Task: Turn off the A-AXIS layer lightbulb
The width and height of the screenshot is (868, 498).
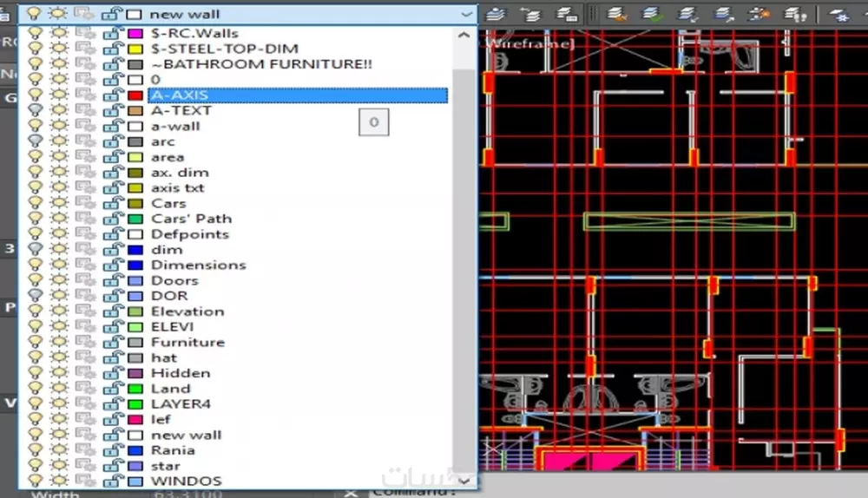Action: [x=35, y=95]
